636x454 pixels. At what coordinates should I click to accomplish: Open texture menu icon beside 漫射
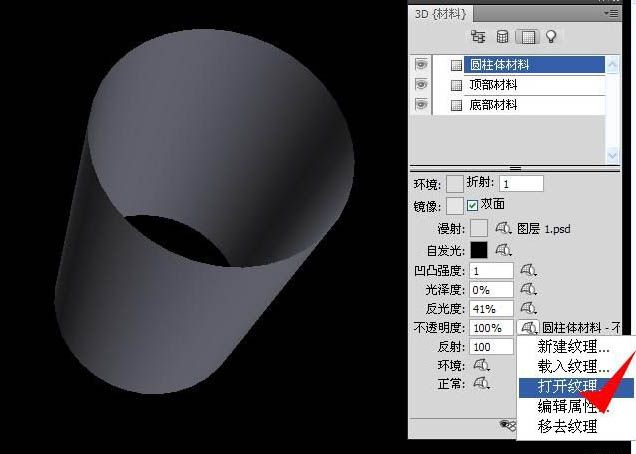tap(503, 228)
